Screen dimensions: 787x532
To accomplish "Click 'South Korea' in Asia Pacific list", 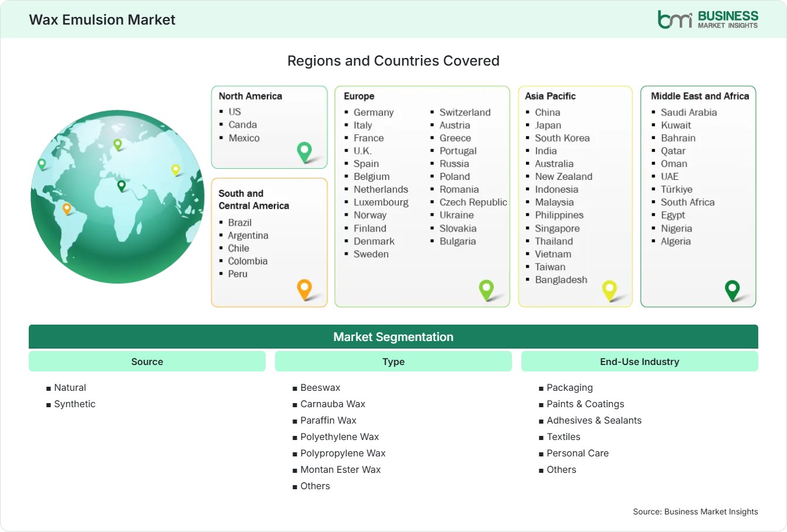I will [562, 138].
